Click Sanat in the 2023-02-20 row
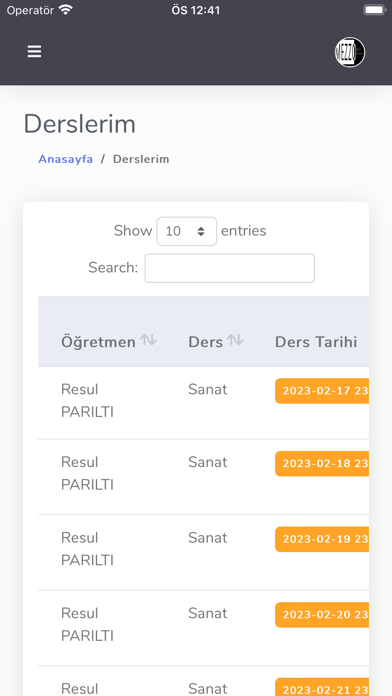The height and width of the screenshot is (696, 392). tap(207, 613)
